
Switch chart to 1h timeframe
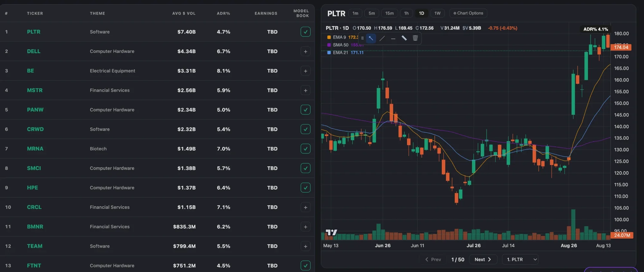(406, 13)
